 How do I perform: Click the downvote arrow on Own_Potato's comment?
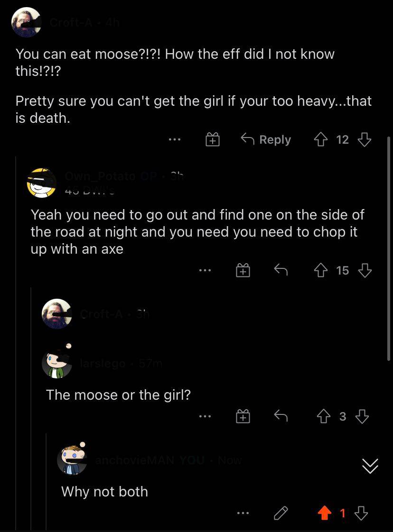[x=365, y=270]
